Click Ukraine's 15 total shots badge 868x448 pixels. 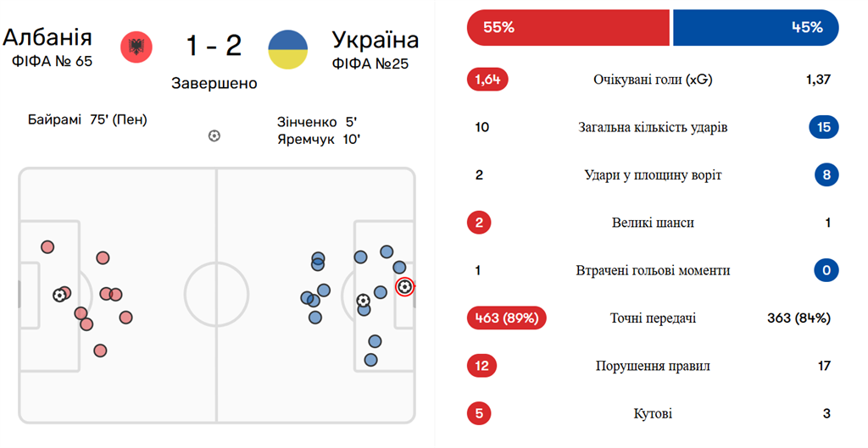click(824, 128)
